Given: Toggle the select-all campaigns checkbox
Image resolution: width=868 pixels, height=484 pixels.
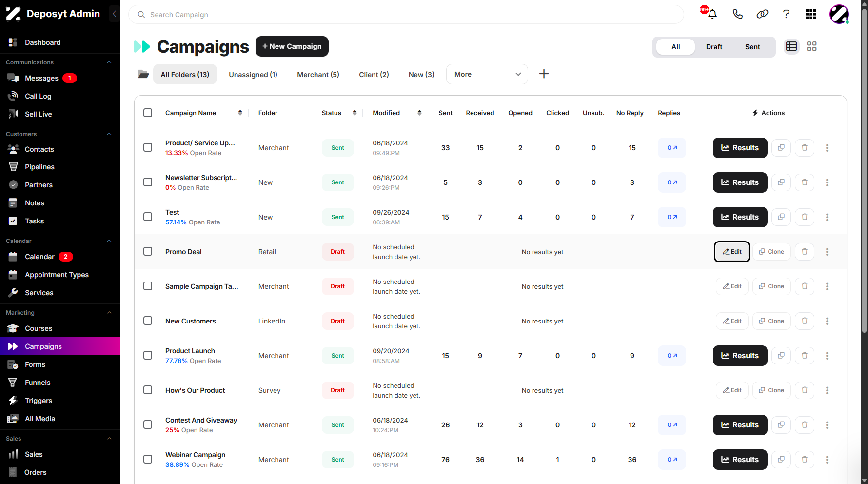Looking at the screenshot, I should 148,113.
